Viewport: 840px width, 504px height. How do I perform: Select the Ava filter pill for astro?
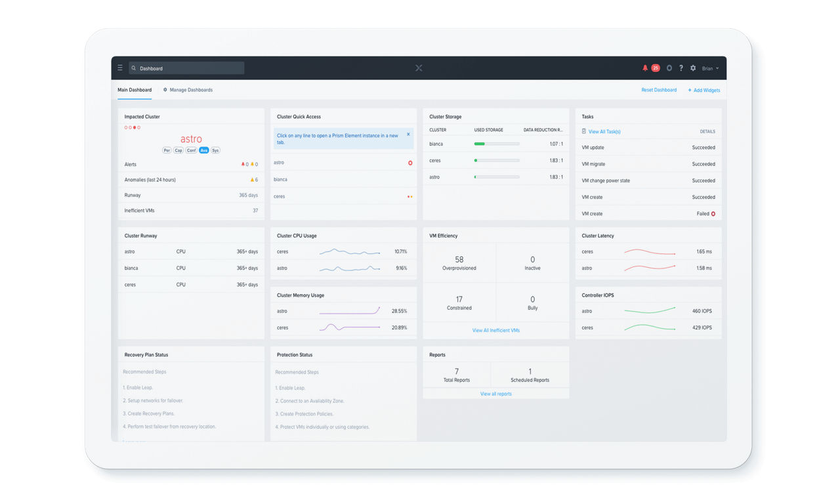(203, 150)
